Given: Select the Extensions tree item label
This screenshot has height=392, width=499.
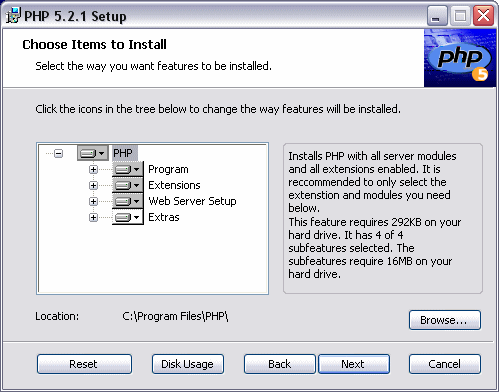Looking at the screenshot, I should [174, 185].
